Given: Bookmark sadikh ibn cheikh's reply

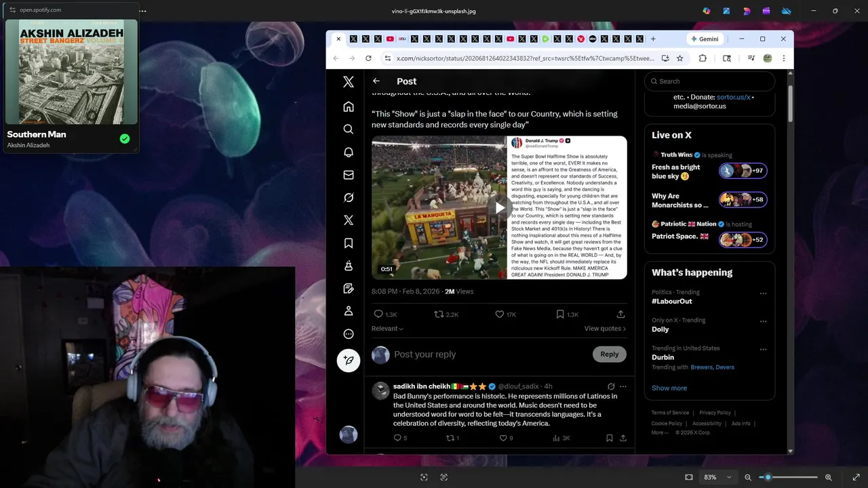Looking at the screenshot, I should [x=609, y=438].
